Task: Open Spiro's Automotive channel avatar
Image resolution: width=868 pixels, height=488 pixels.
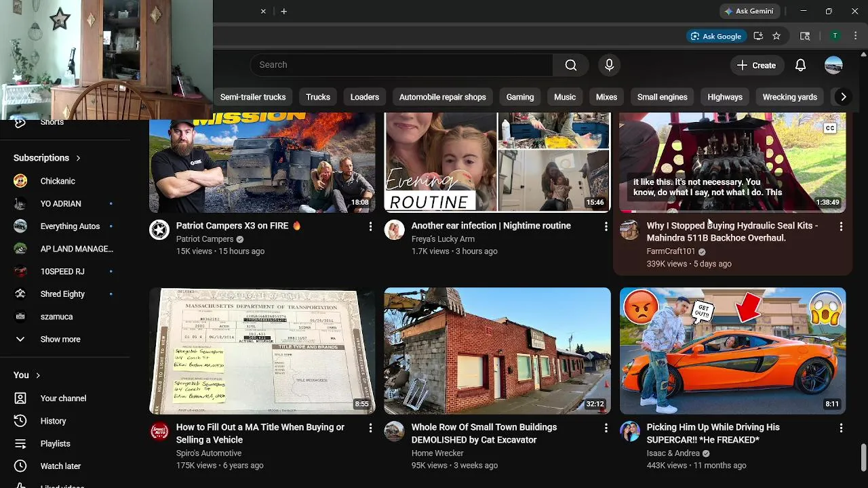Action: pos(159,432)
